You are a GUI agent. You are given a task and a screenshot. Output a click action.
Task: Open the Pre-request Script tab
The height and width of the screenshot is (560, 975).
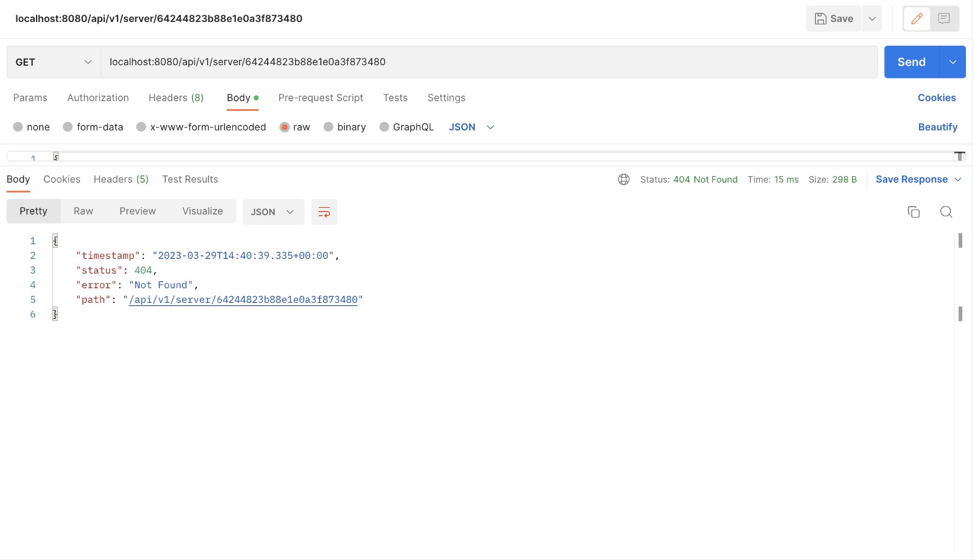(321, 97)
